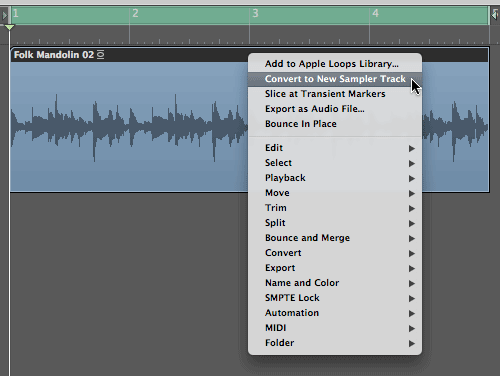
Task: Click the playhead marker at bar 1
Action: pos(10,27)
